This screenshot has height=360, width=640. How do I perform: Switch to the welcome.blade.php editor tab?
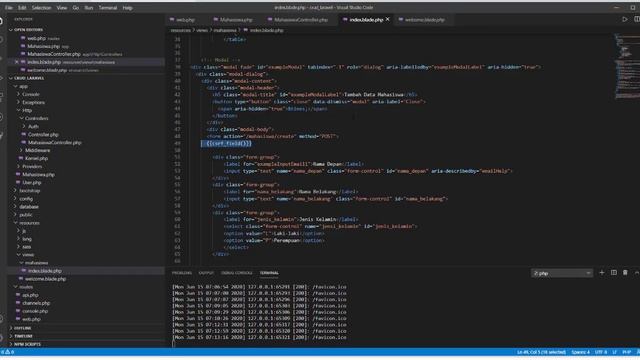[424, 20]
